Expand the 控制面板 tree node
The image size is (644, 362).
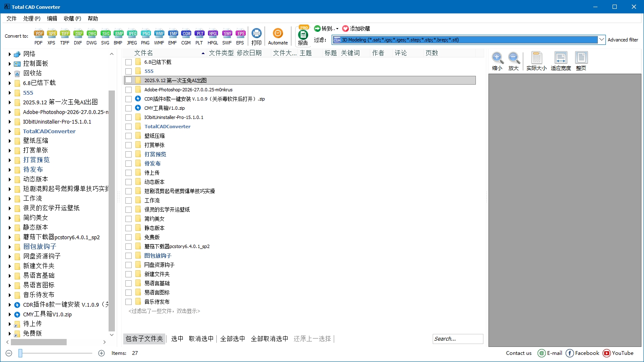coord(10,64)
